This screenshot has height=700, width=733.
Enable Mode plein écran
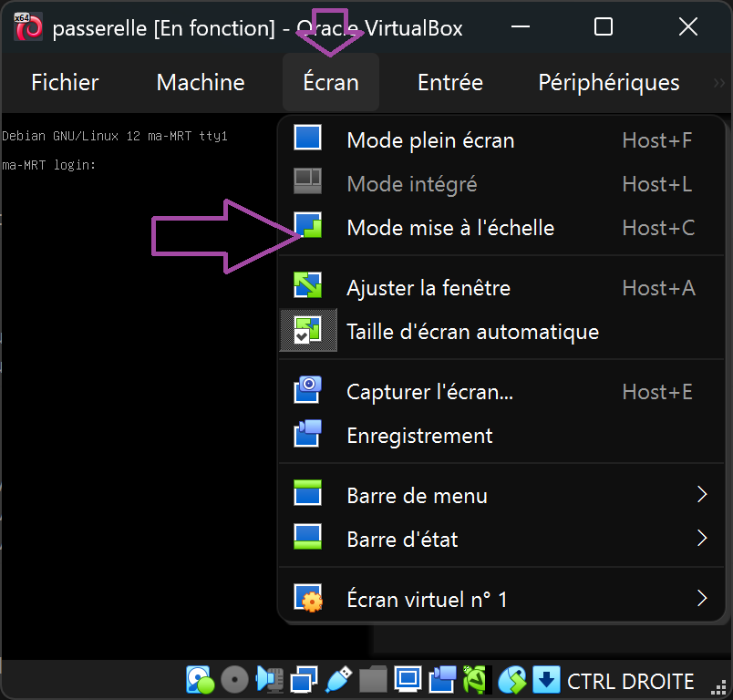(429, 139)
